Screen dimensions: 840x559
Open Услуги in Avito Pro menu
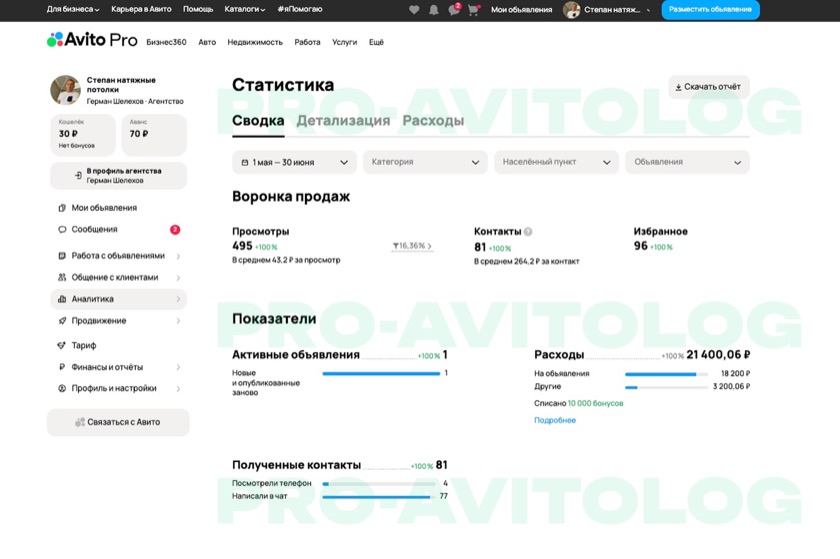click(344, 42)
